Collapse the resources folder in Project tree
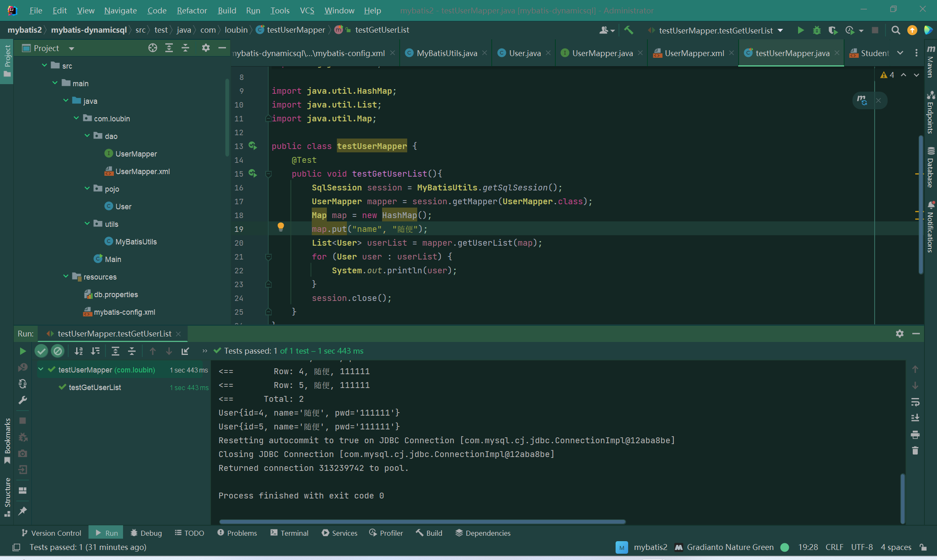The width and height of the screenshot is (937, 560). pos(66,276)
